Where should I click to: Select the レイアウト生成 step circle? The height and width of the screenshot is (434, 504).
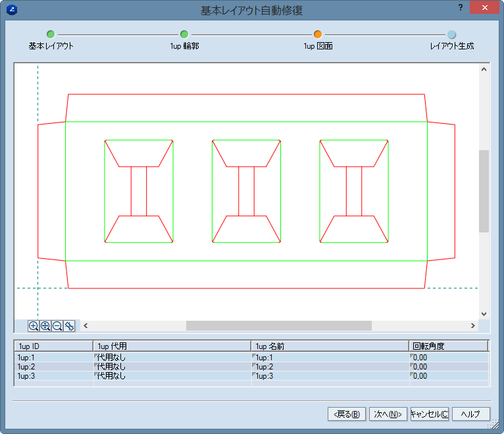pyautogui.click(x=451, y=34)
